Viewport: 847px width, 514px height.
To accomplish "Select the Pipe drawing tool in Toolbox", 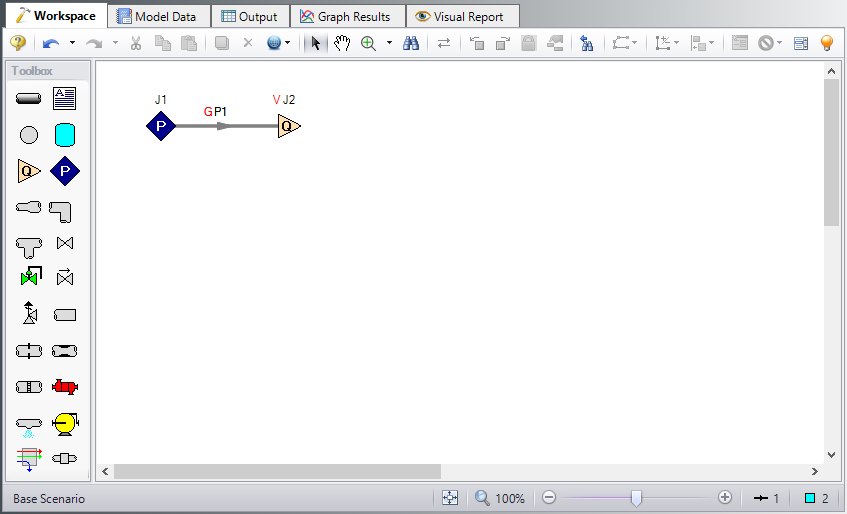I will pos(29,98).
